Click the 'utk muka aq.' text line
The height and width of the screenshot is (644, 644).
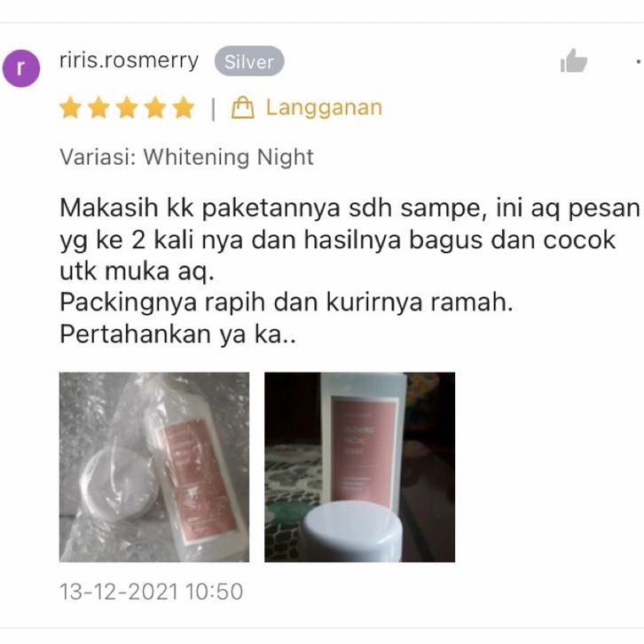click(x=137, y=271)
